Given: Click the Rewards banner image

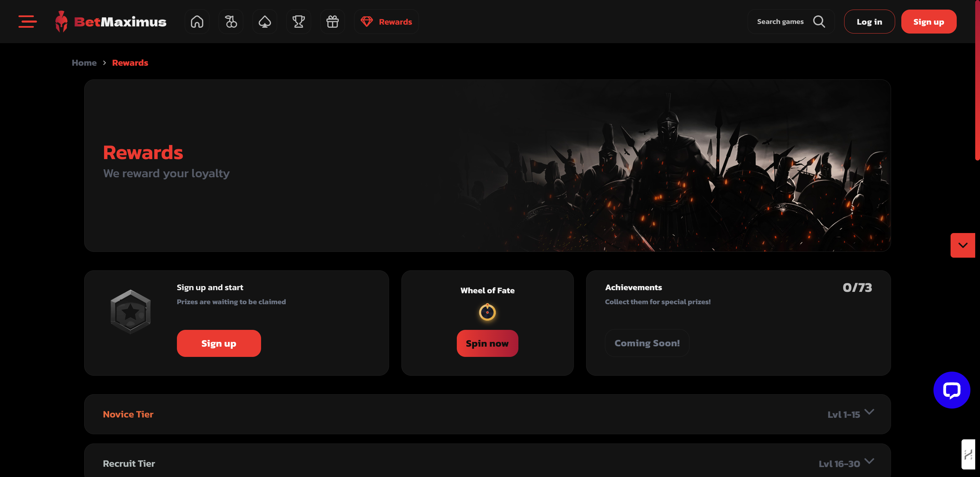Looking at the screenshot, I should click(x=487, y=166).
